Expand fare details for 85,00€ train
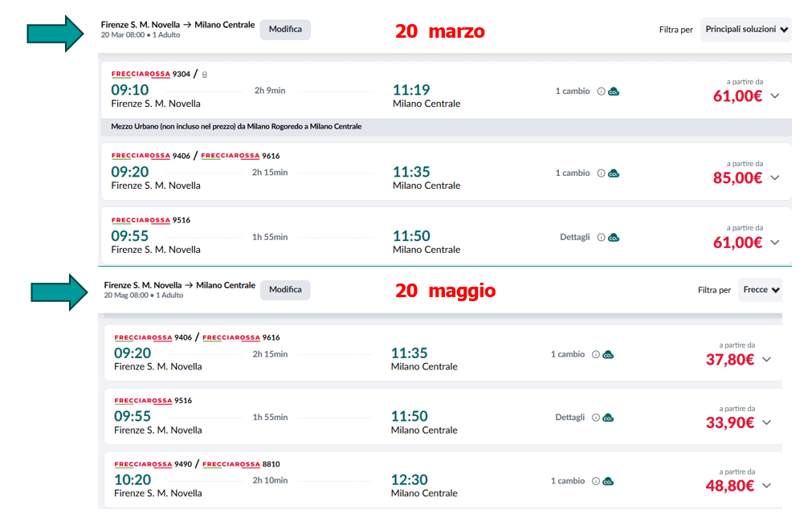The width and height of the screenshot is (812, 518). coord(775,177)
